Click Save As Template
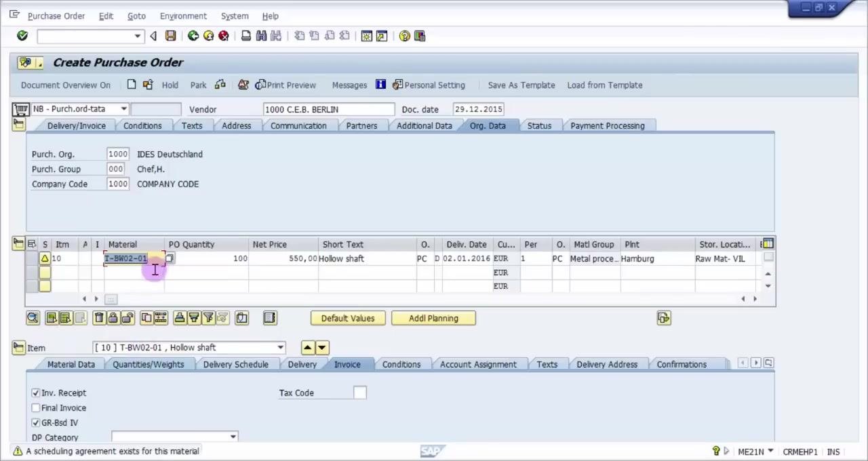Image resolution: width=868 pixels, height=461 pixels. [x=521, y=85]
